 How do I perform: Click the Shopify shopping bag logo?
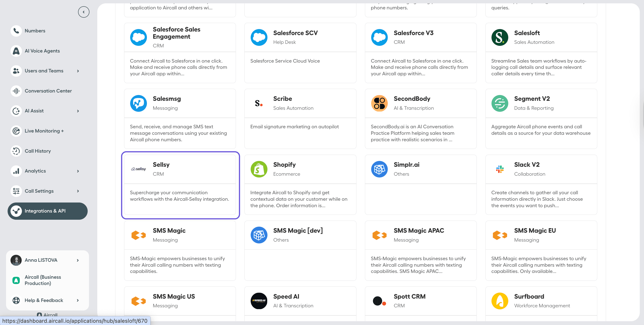point(259,169)
